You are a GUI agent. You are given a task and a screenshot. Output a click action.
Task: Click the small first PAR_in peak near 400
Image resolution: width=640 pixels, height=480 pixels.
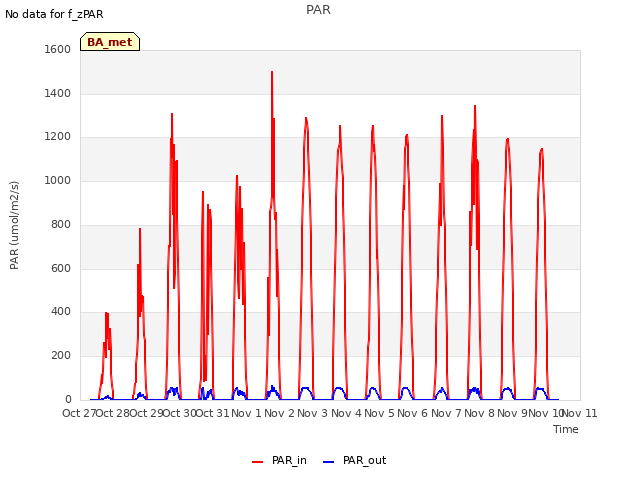pos(107,313)
